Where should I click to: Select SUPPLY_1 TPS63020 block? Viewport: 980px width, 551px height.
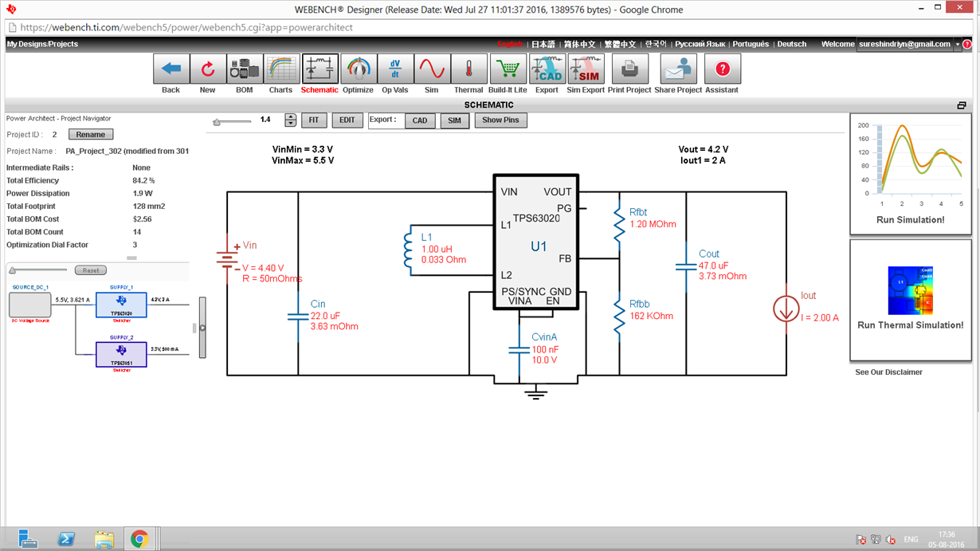[121, 304]
